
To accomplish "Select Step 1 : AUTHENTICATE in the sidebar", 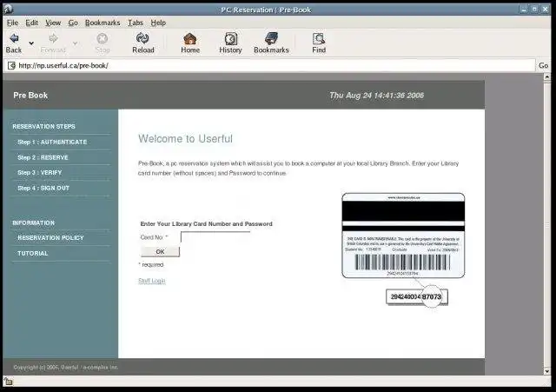I will point(52,142).
